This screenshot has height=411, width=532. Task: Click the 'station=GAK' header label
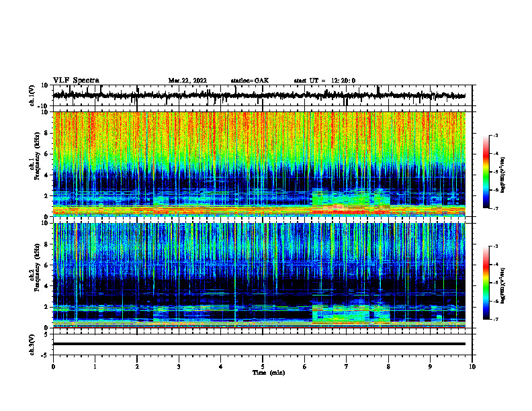(250, 81)
